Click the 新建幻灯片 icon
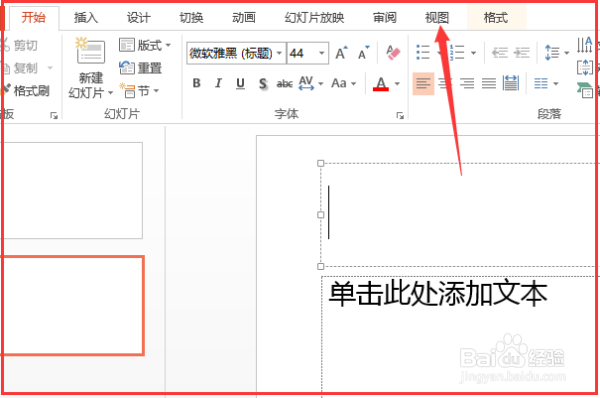The width and height of the screenshot is (600, 398). 90,51
